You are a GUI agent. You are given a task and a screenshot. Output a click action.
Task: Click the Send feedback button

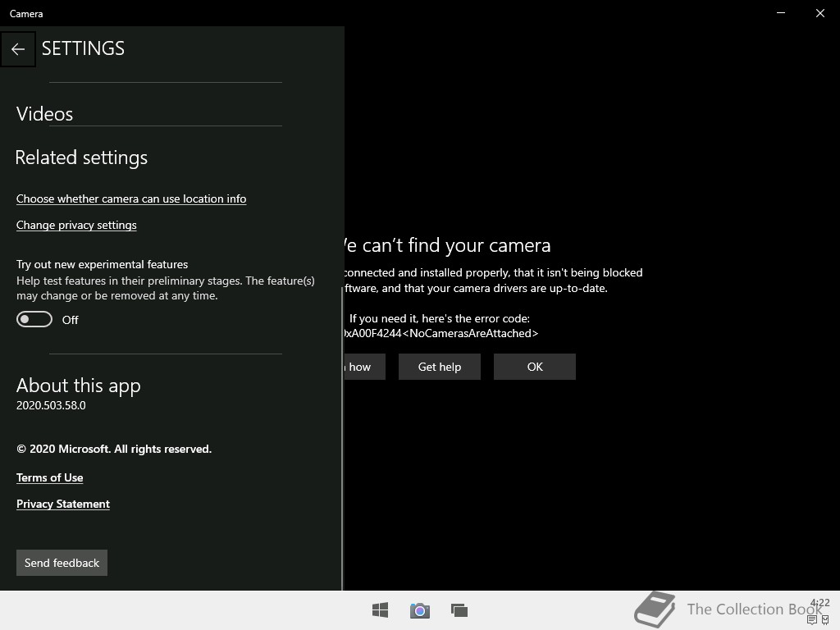[x=62, y=563]
